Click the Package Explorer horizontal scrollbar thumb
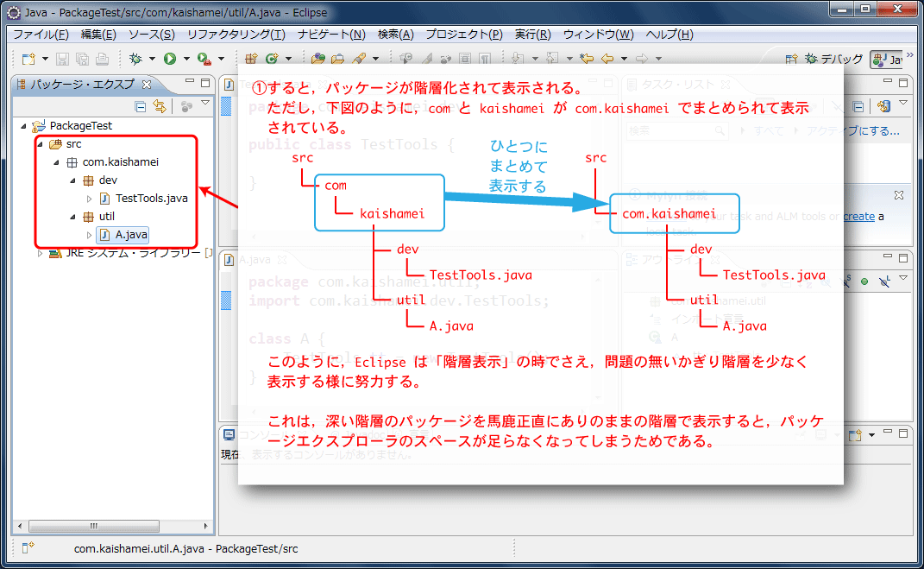This screenshot has width=924, height=569. pos(94,526)
